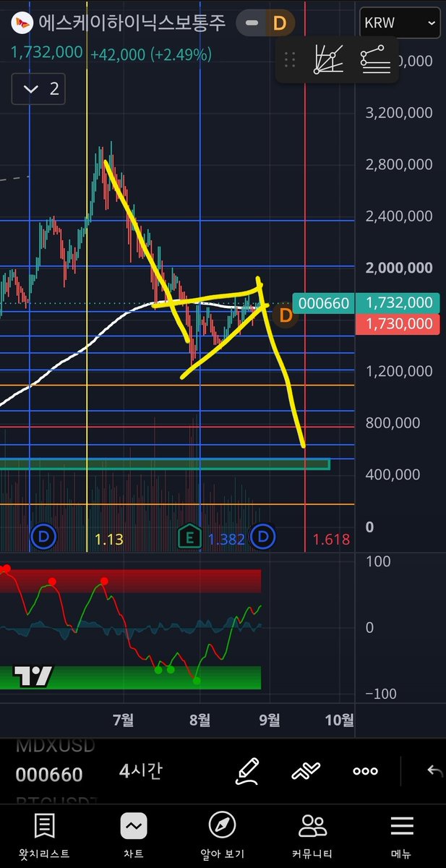This screenshot has width=446, height=868.
Task: Select the teal horizontal zone rectangle
Action: click(x=165, y=464)
